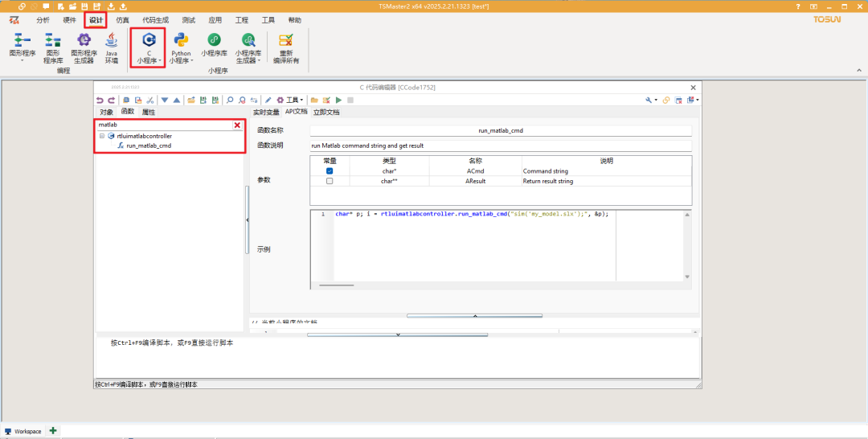Click the scissors cut icon
This screenshot has height=439, width=868.
pyautogui.click(x=149, y=101)
